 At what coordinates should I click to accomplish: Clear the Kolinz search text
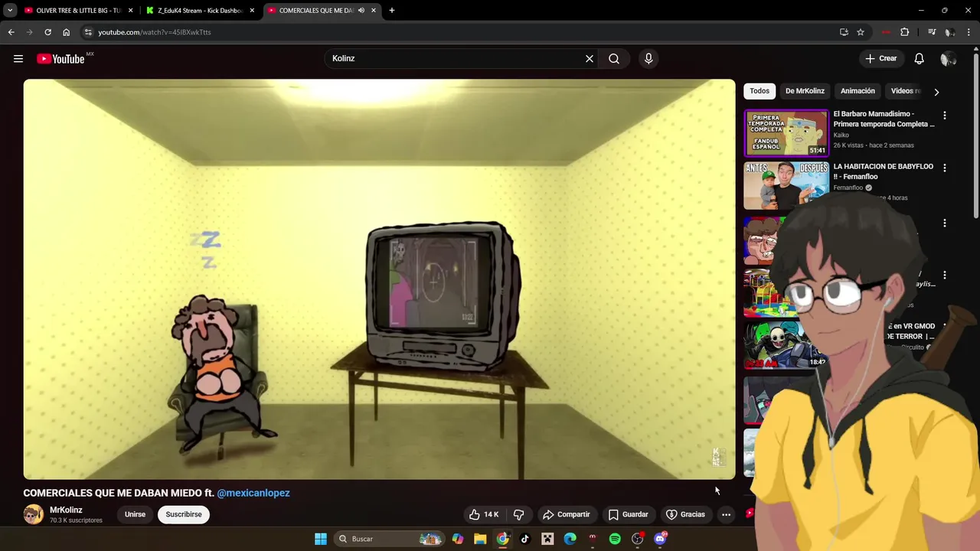click(590, 58)
